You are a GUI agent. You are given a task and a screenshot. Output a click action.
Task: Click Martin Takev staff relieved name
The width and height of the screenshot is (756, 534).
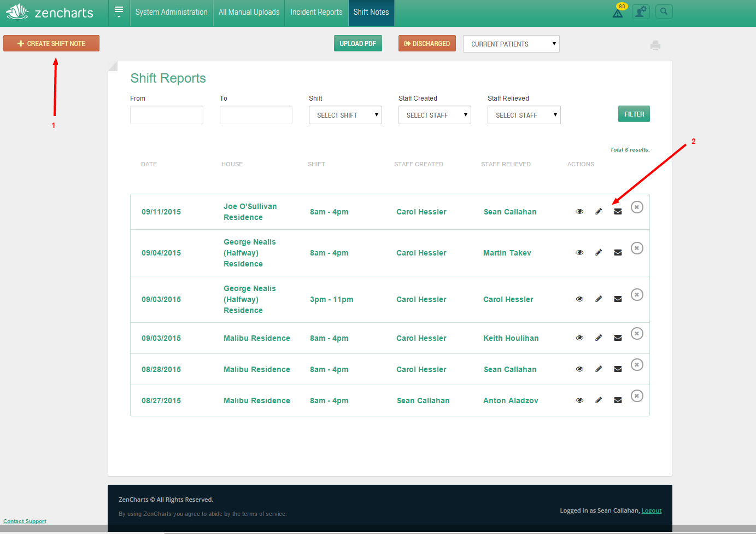click(507, 253)
